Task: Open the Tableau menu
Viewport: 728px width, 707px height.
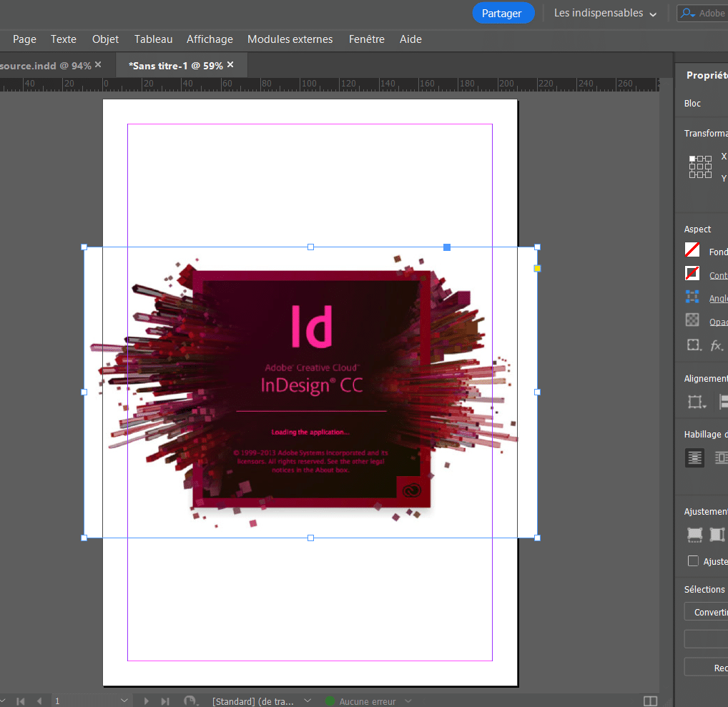Action: (x=154, y=39)
